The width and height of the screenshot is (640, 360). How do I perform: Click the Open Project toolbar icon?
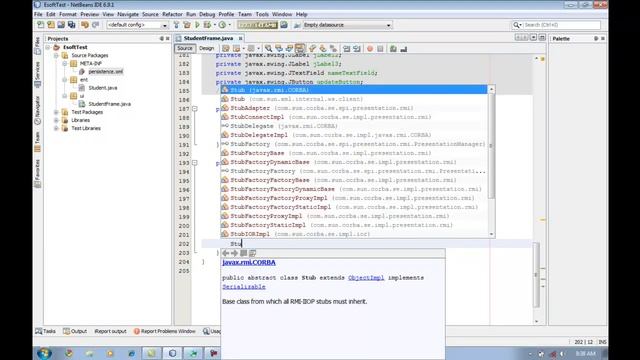(x=61, y=25)
